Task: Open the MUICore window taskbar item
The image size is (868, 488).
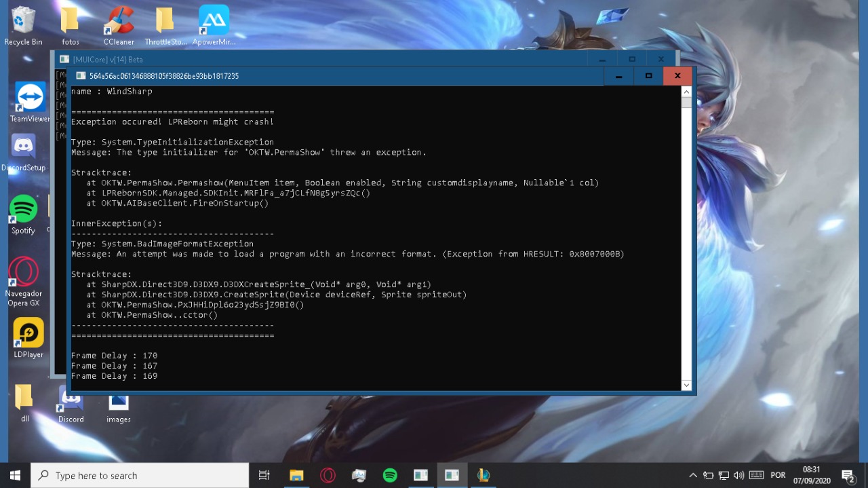Action: tap(421, 475)
